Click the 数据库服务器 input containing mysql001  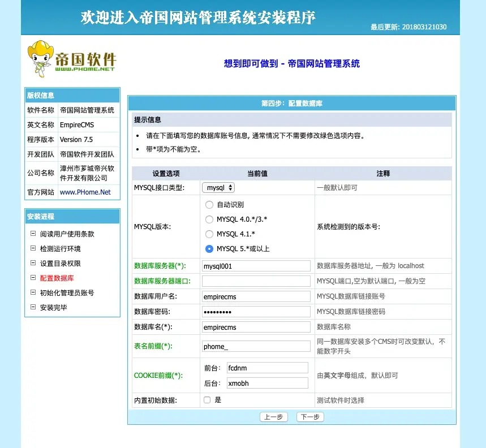click(256, 266)
